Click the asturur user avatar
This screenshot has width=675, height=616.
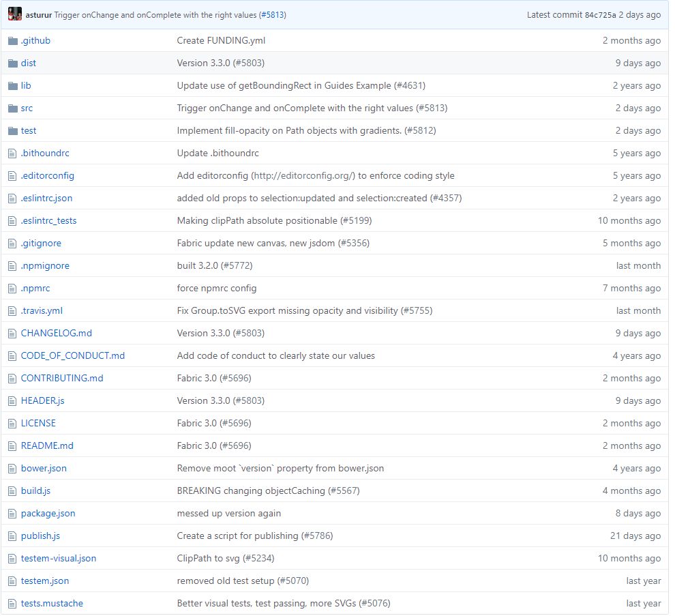(15, 14)
